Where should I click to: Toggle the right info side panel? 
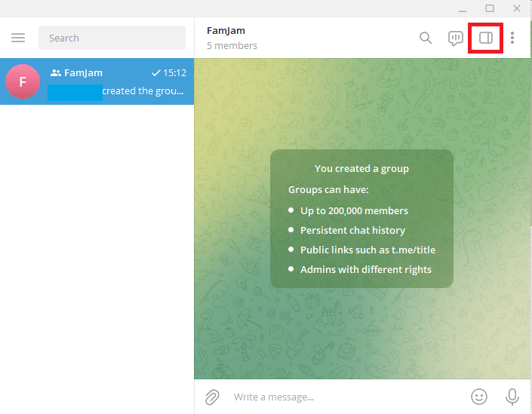[485, 38]
